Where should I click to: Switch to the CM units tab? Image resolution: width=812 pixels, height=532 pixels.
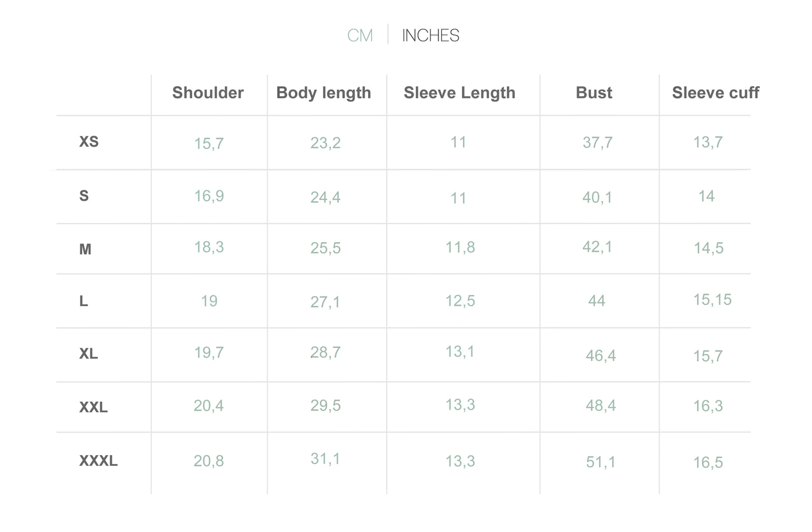(360, 35)
